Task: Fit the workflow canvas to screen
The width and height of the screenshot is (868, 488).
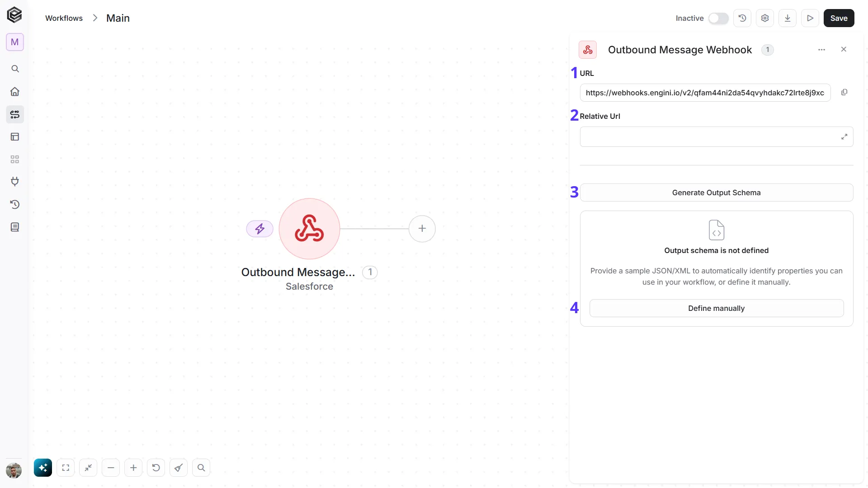Action: (66, 468)
